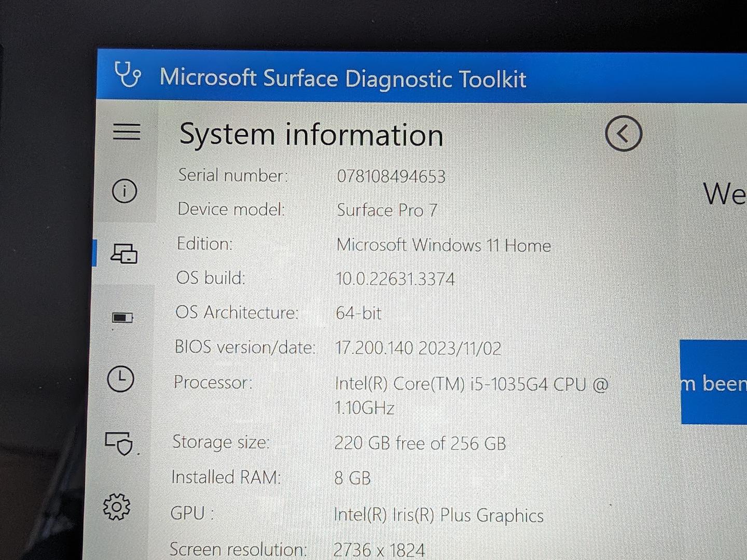Click the Microsoft Surface Diagnostic Toolkit title
Image resolution: width=747 pixels, height=560 pixels.
[x=343, y=79]
